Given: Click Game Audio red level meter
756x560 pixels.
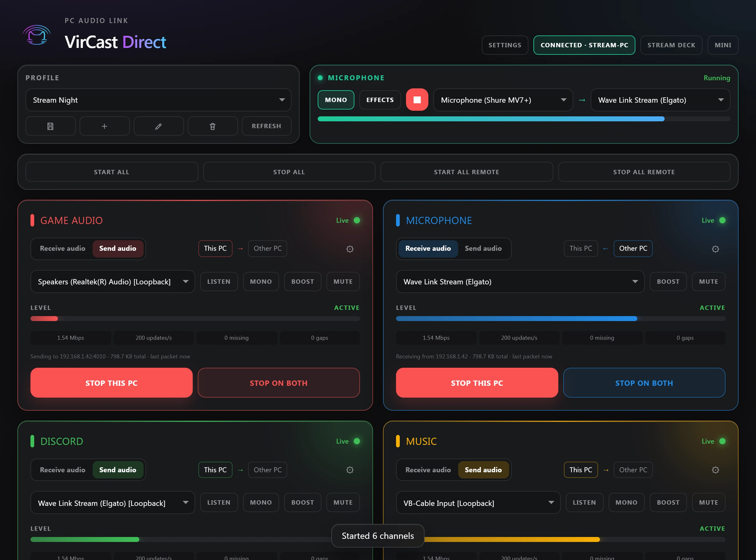Looking at the screenshot, I should (x=195, y=319).
